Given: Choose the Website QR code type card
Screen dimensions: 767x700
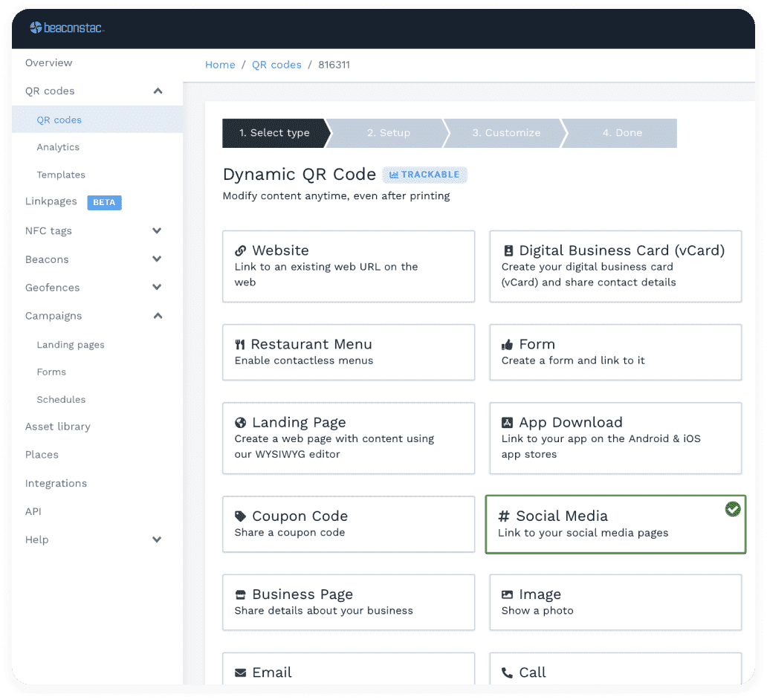Looking at the screenshot, I should (349, 267).
